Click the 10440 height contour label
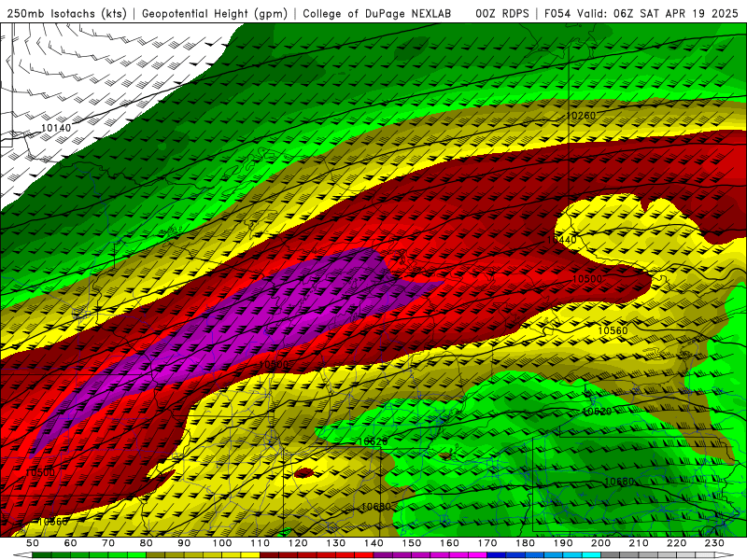 pos(561,240)
